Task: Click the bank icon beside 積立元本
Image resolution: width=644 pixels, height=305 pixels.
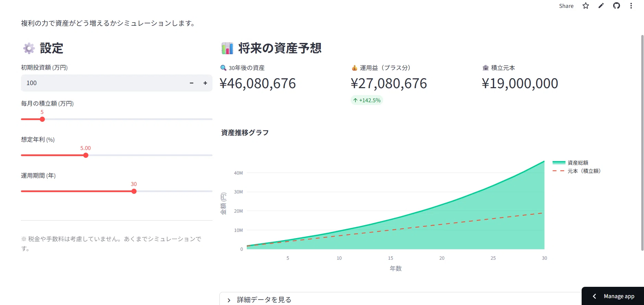Action: pyautogui.click(x=485, y=68)
